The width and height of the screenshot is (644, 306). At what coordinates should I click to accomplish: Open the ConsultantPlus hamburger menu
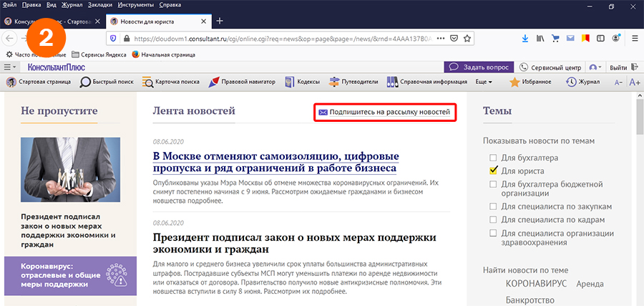(10, 67)
